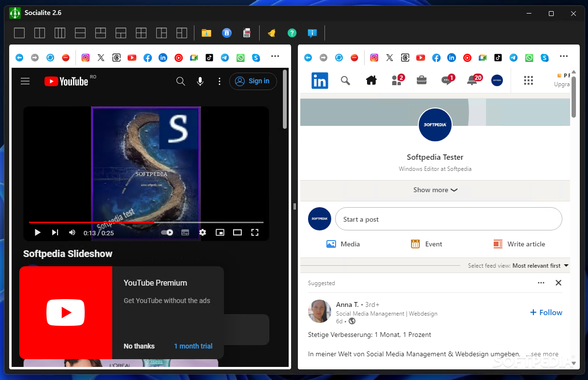Open X (Twitter) in the left pane
The height and width of the screenshot is (380, 588).
pos(101,58)
